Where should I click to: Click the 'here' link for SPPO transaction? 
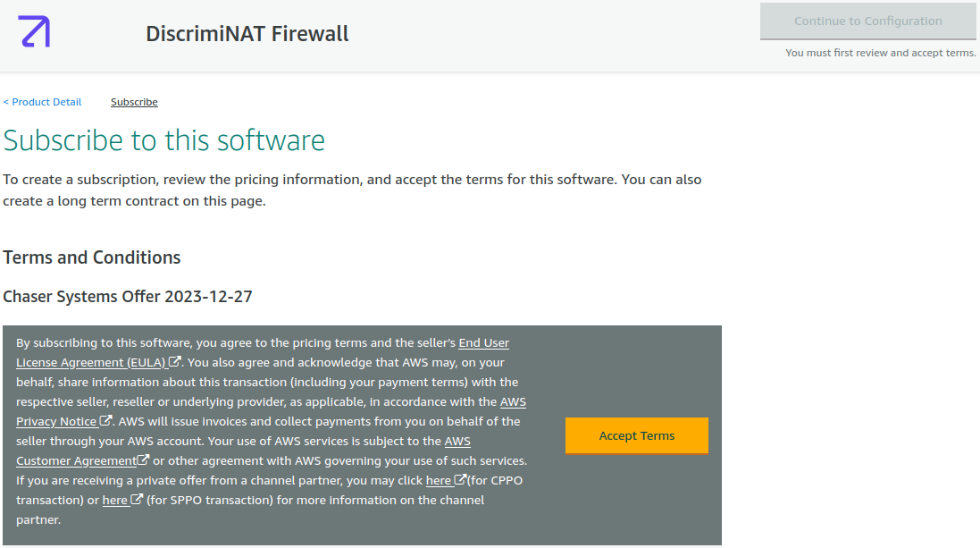[x=115, y=500]
